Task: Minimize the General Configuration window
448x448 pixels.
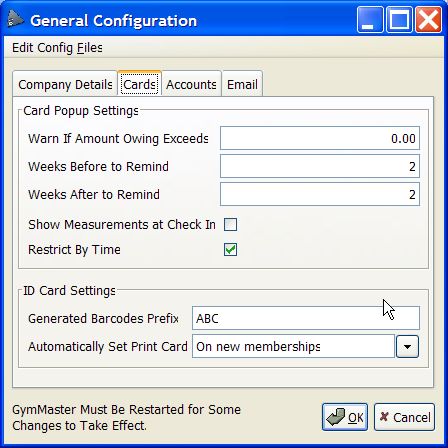Action: click(x=370, y=20)
